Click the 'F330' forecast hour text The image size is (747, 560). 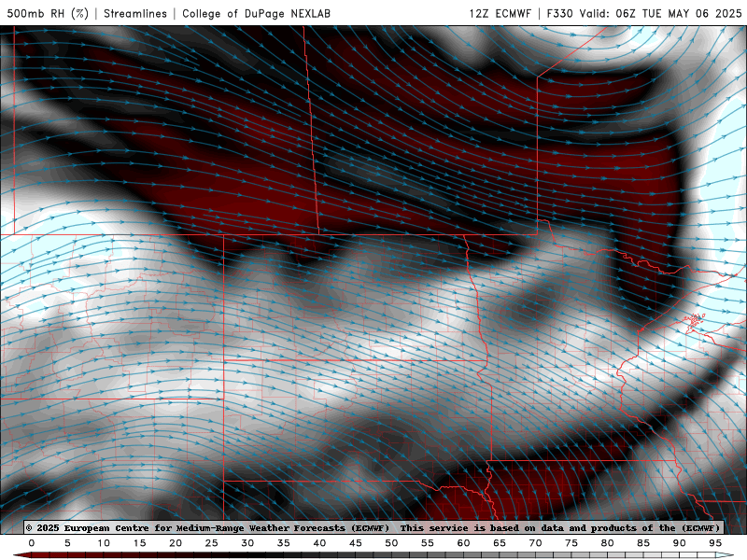coord(559,13)
